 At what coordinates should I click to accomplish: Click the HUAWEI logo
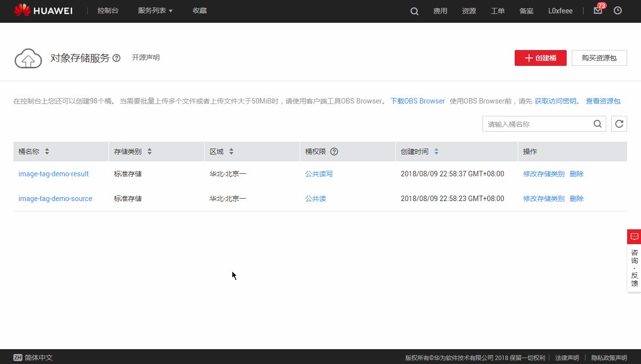(x=44, y=10)
